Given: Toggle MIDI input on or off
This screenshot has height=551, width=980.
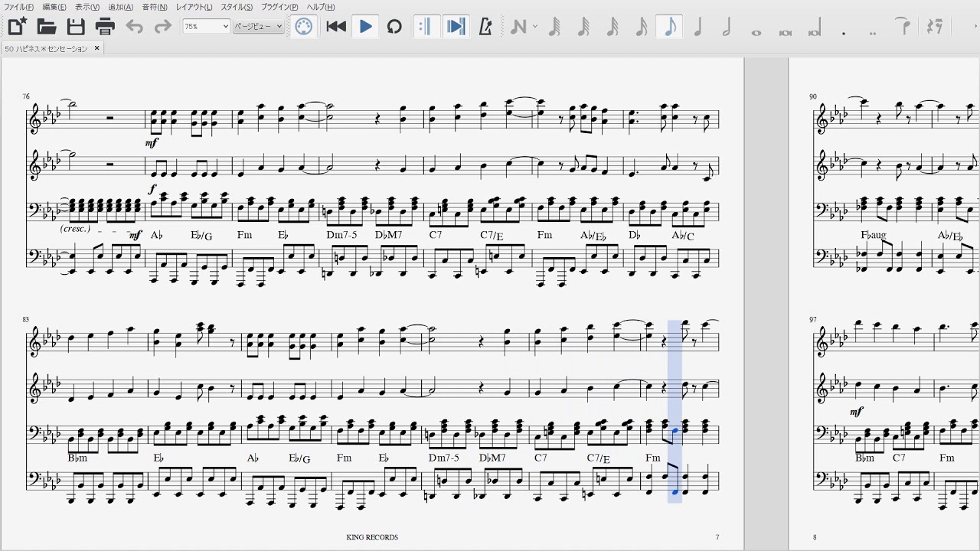Looking at the screenshot, I should click(304, 27).
